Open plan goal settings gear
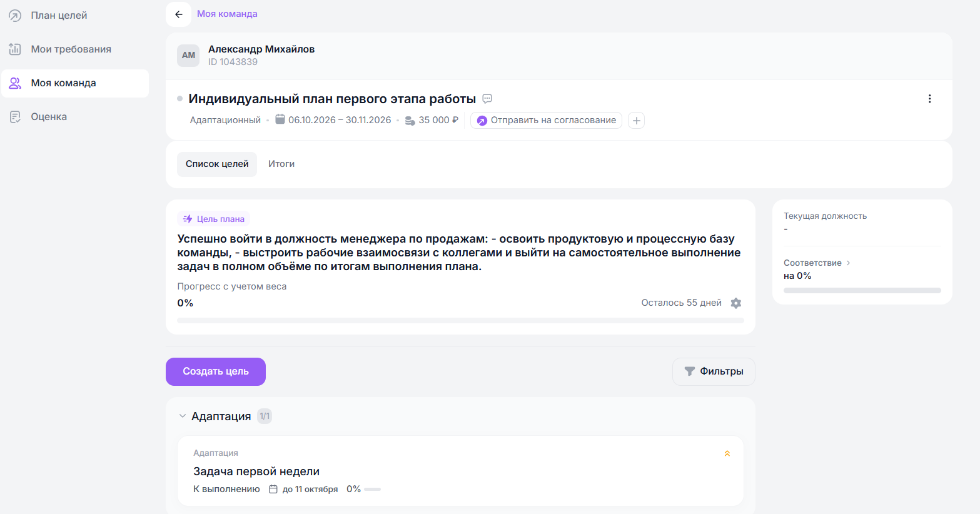The height and width of the screenshot is (514, 980). pyautogui.click(x=736, y=303)
